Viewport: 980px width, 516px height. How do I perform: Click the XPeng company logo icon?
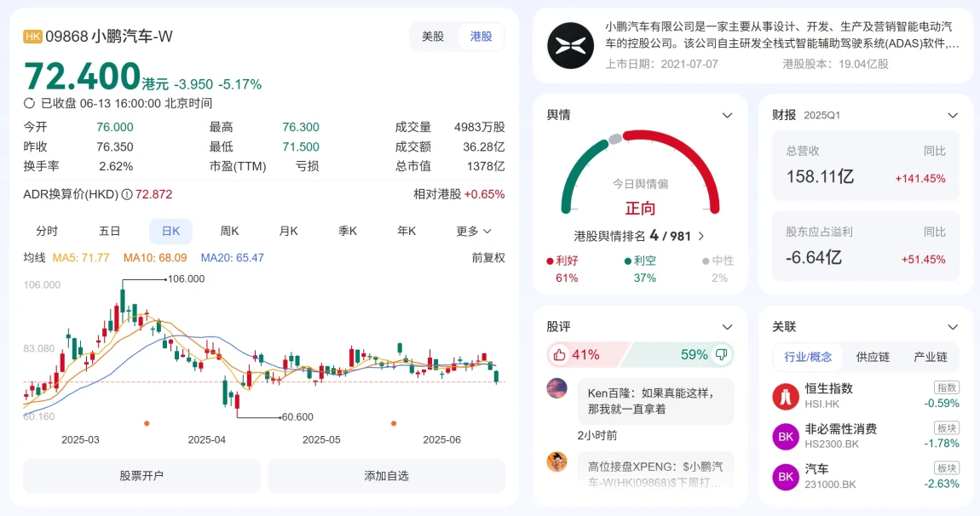[570, 46]
